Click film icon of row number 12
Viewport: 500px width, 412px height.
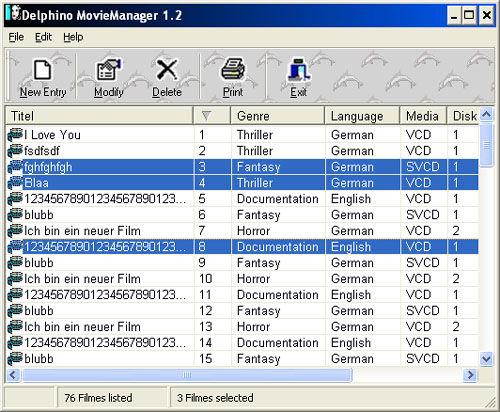(x=15, y=311)
